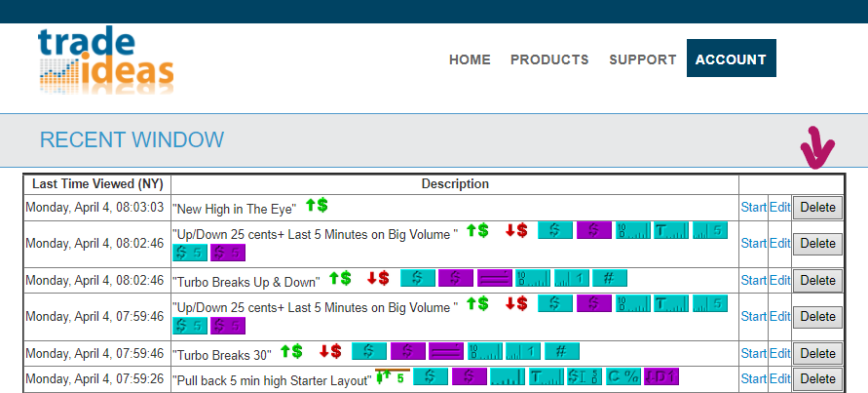This screenshot has height=393, width=868.
Task: Start the New High in The Eye window
Action: click(753, 207)
